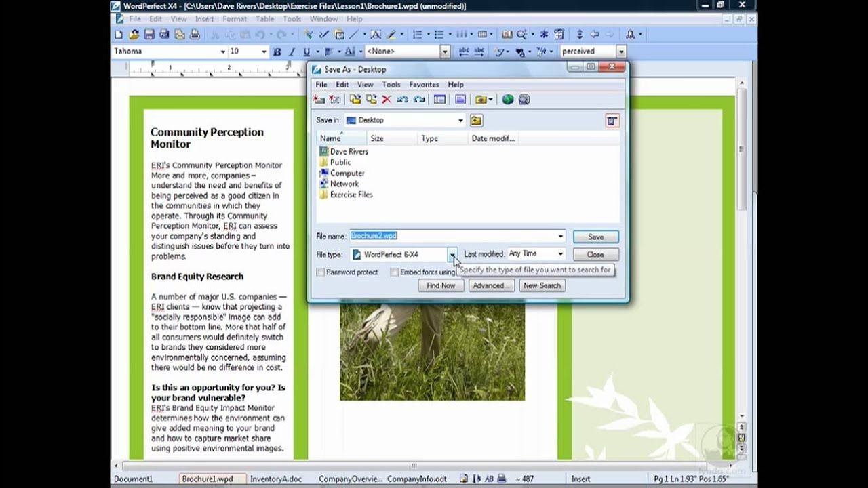Switch to CompanyInfo.odt in the application bar
Screen dimensions: 868x488
pos(417,479)
